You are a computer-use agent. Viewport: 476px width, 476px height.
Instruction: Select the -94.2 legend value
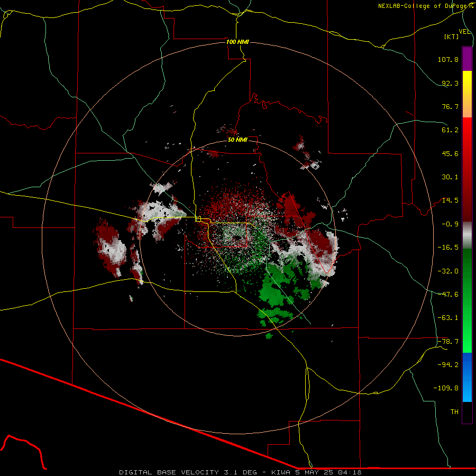coord(448,364)
